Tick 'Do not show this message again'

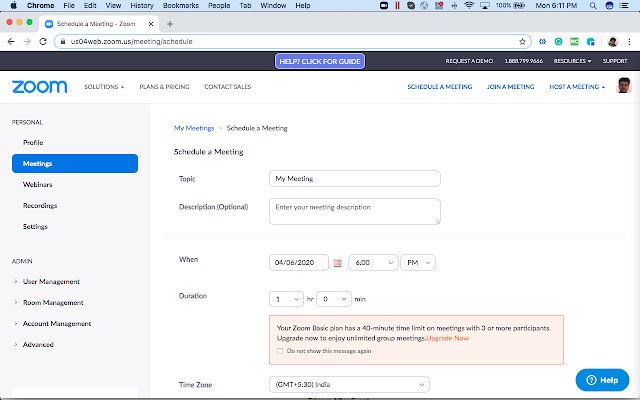pos(280,351)
